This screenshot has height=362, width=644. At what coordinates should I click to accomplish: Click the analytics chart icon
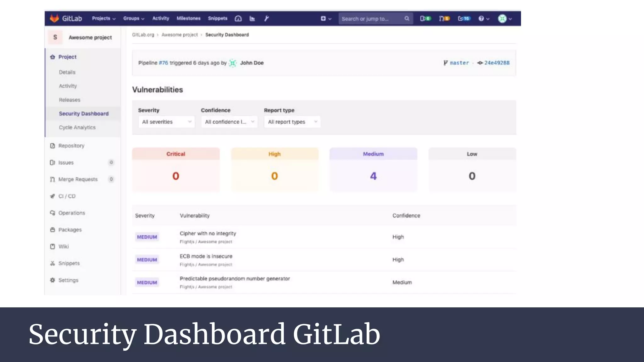(x=252, y=19)
